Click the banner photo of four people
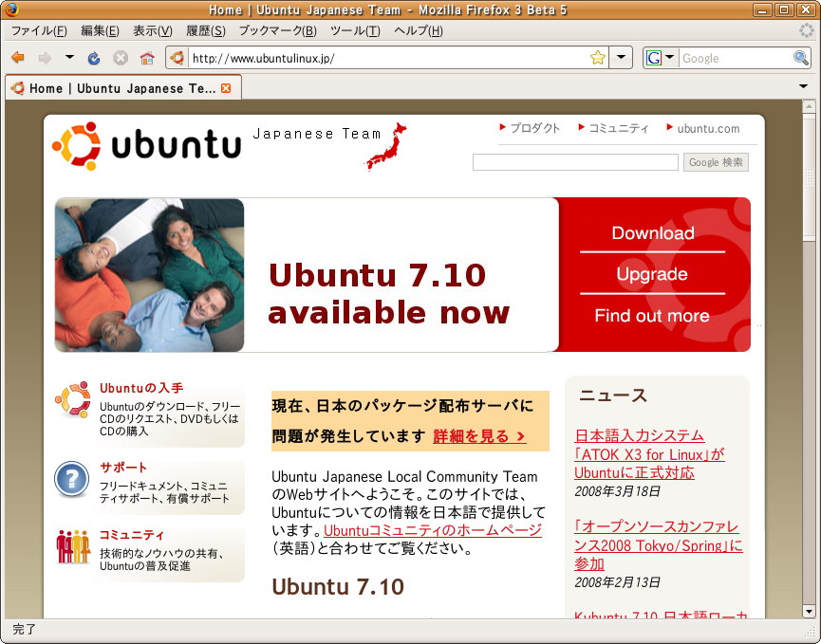 149,275
